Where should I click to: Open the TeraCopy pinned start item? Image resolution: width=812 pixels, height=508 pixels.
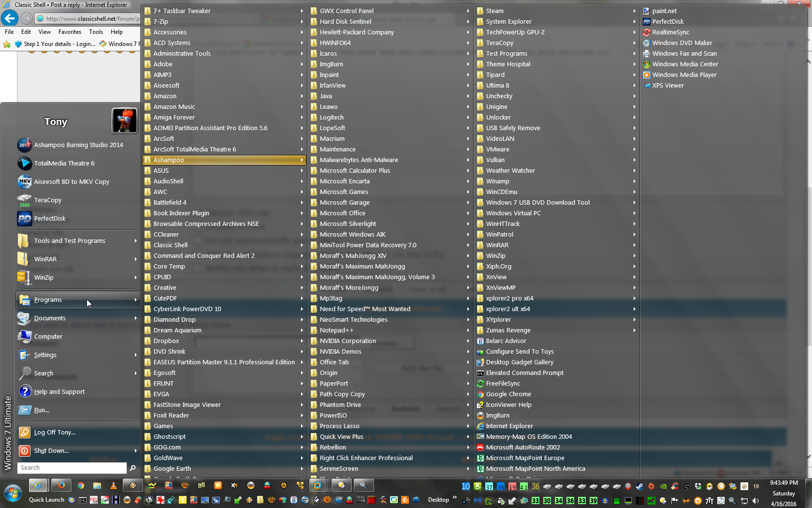[47, 200]
